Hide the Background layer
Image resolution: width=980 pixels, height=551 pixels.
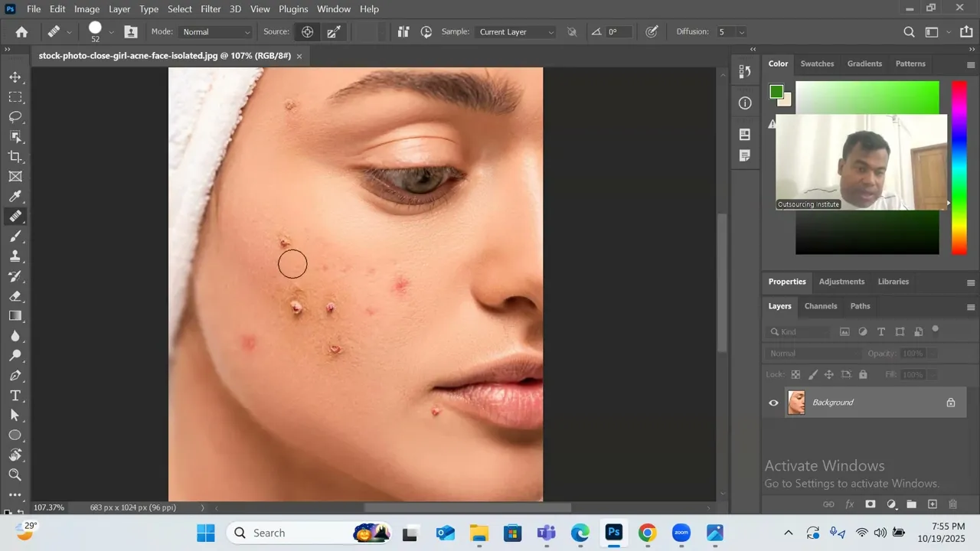pyautogui.click(x=773, y=403)
